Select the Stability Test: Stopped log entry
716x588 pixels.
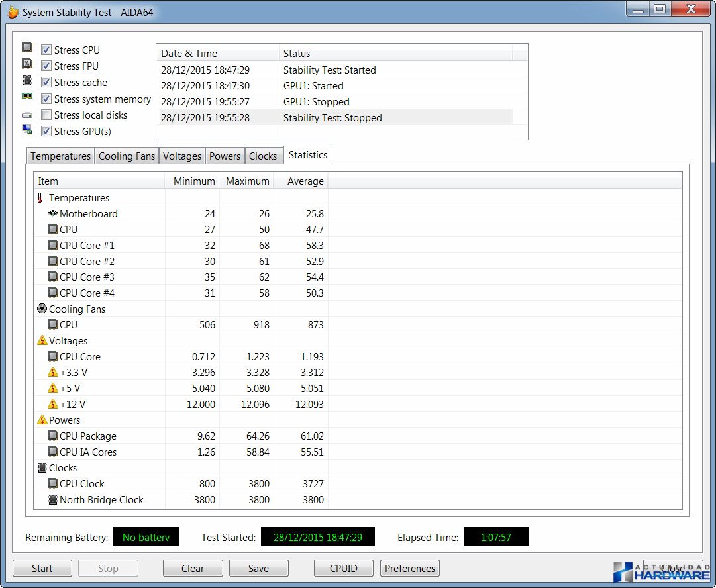[332, 118]
